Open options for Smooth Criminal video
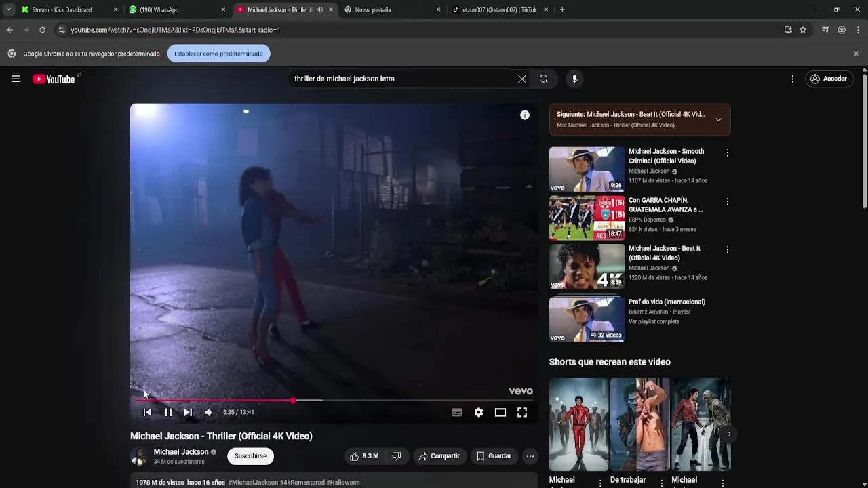Viewport: 868px width, 488px height. pyautogui.click(x=727, y=153)
